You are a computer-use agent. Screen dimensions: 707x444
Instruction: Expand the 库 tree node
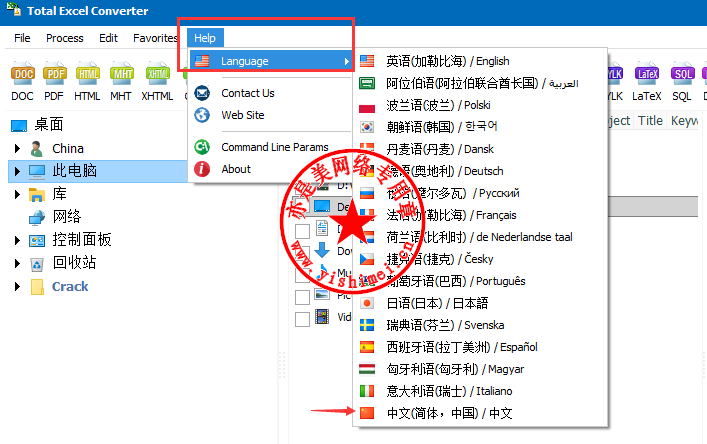[18, 194]
